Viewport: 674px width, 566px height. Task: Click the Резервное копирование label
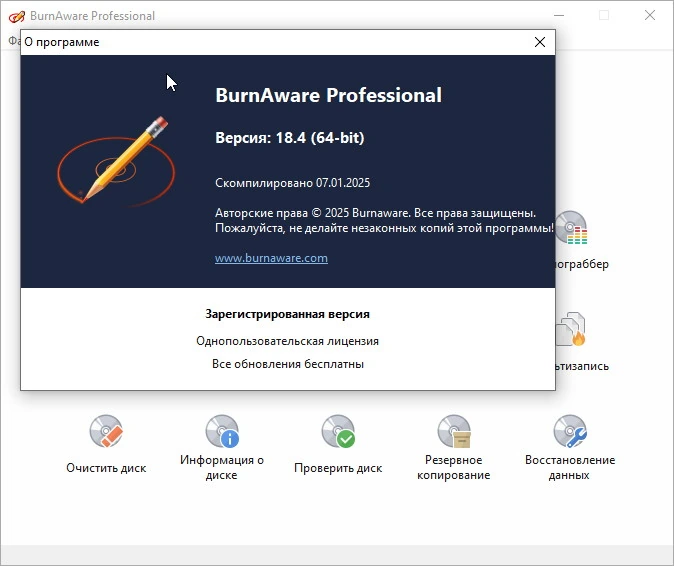coord(453,468)
